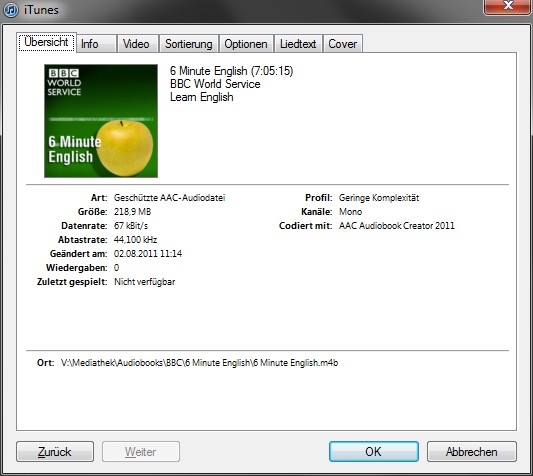Viewport: 533px width, 476px height.
Task: Click the 'Nicht verfügbar' value
Action: click(144, 282)
